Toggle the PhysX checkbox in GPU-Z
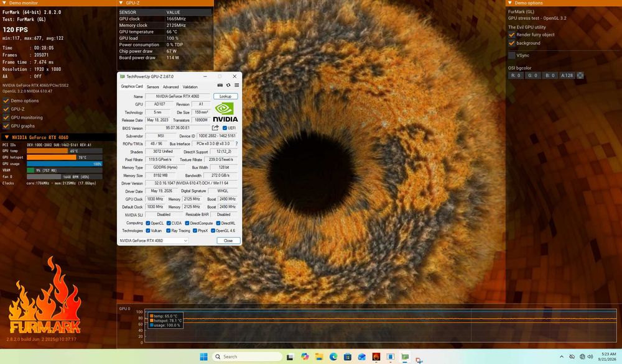 point(195,230)
